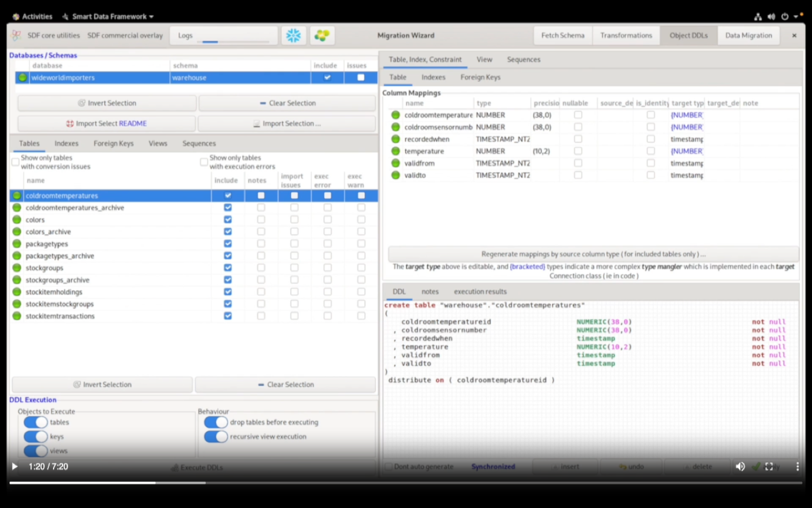Image resolution: width=812 pixels, height=508 pixels.
Task: Click the Snowflake connection icon
Action: 293,35
